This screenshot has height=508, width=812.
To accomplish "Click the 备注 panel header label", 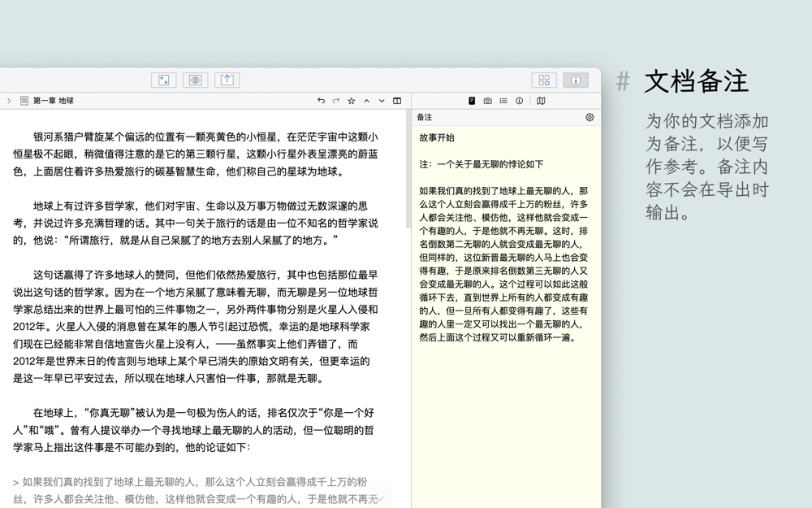I will click(x=424, y=117).
